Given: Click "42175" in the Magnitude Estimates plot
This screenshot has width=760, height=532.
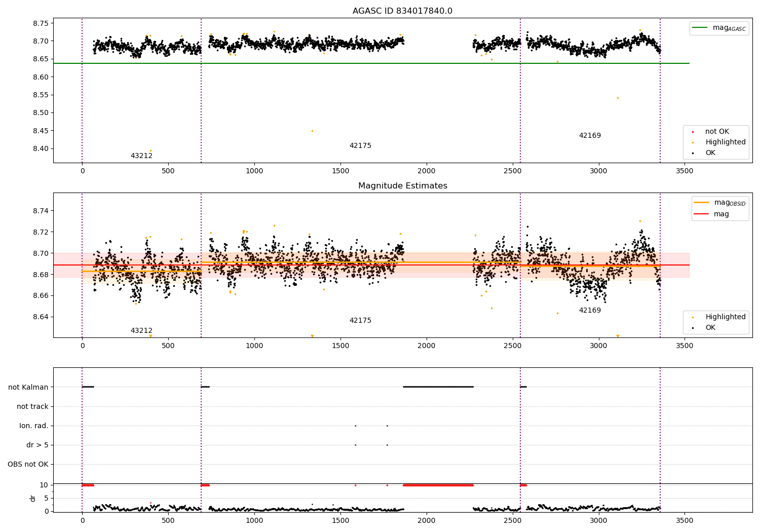Looking at the screenshot, I should 360,321.
